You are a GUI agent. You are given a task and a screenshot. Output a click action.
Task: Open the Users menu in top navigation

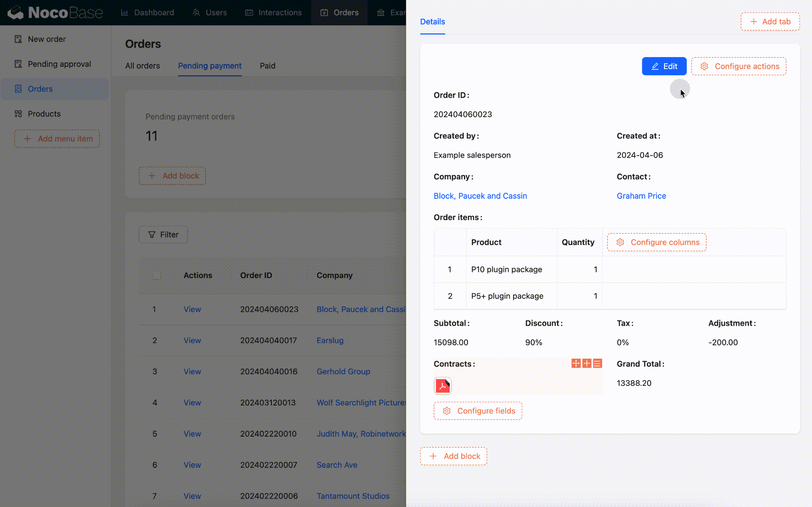[x=209, y=12]
